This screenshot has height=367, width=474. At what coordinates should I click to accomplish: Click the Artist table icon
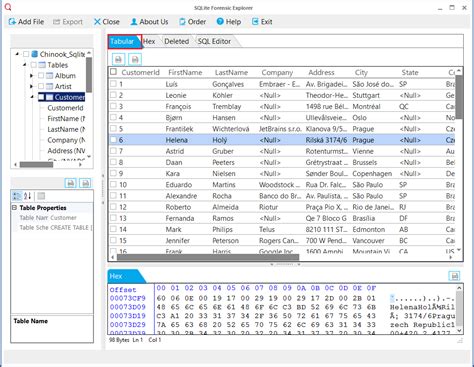click(x=49, y=86)
